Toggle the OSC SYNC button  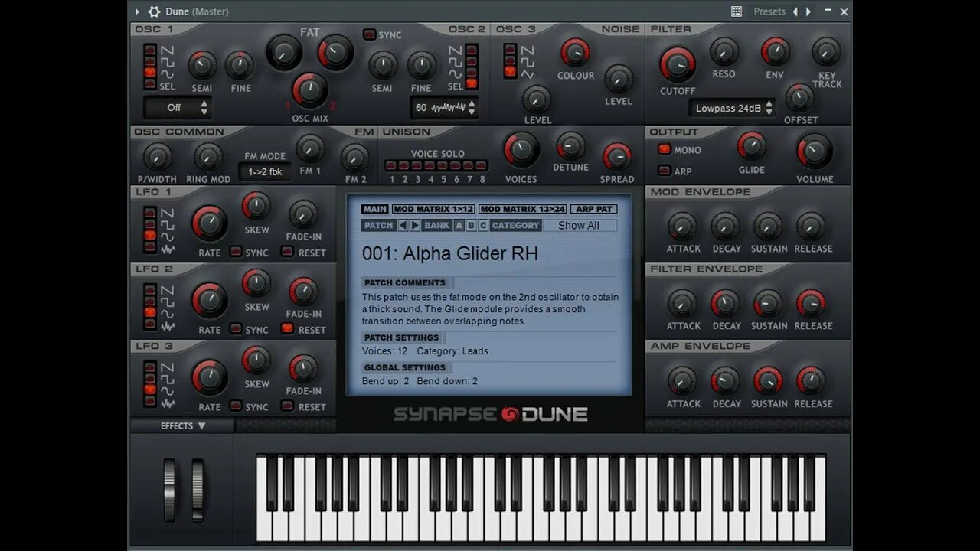tap(369, 34)
